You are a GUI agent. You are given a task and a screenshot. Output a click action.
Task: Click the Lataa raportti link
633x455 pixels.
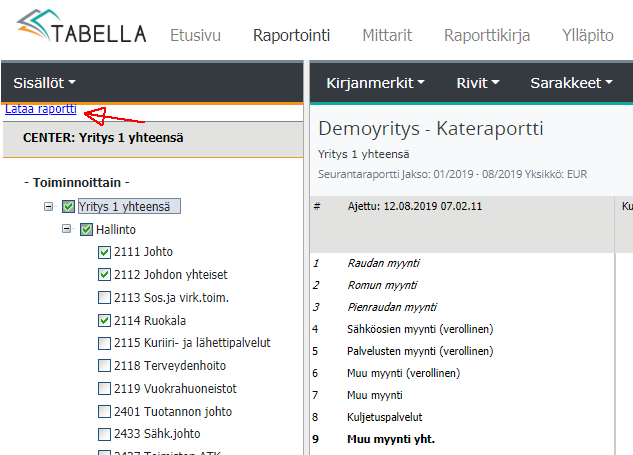click(41, 108)
